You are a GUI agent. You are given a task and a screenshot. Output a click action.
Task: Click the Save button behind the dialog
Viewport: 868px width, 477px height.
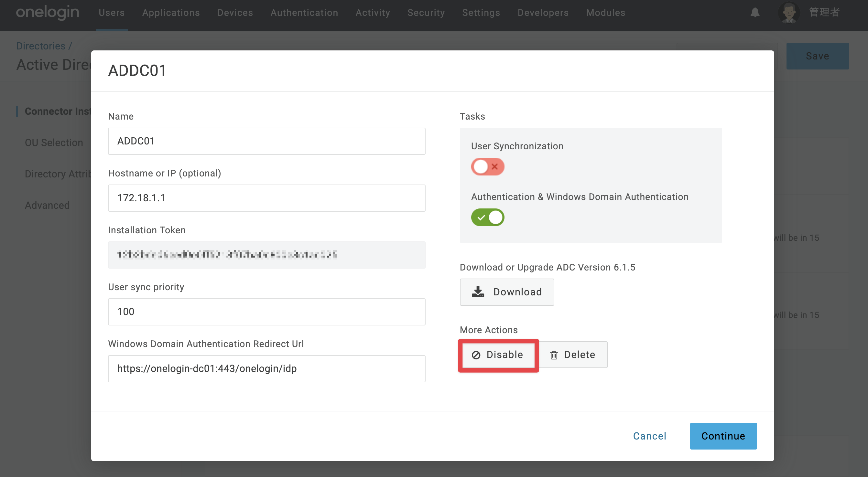tap(818, 56)
